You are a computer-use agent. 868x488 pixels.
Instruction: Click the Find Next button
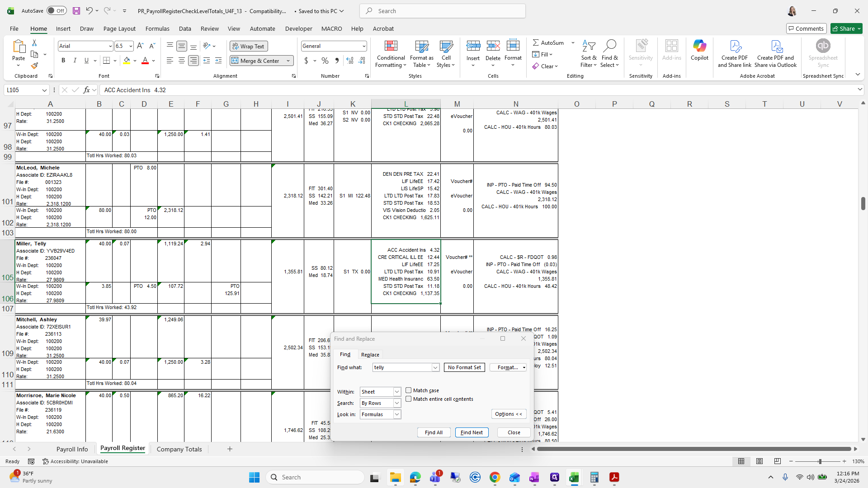[472, 432]
